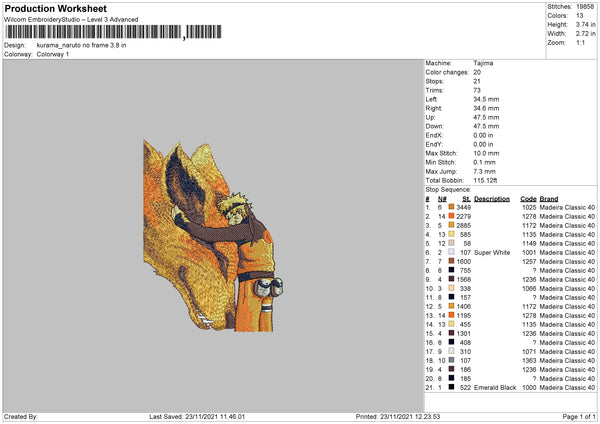Click the 'Code' column header
600x424 pixels.
point(528,199)
